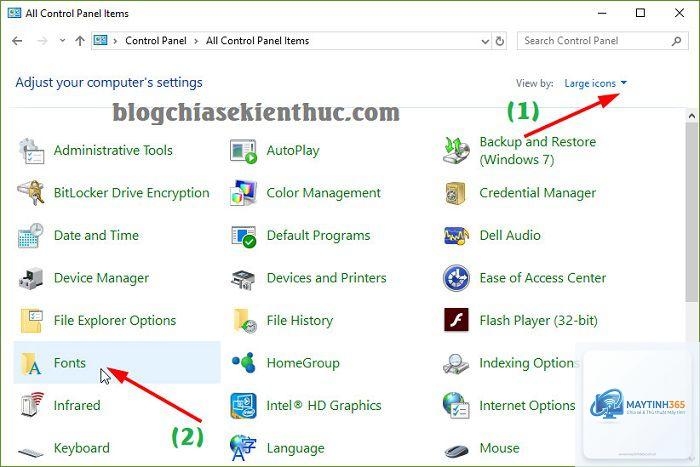Open the Infrared icon
The height and width of the screenshot is (467, 700).
32,404
